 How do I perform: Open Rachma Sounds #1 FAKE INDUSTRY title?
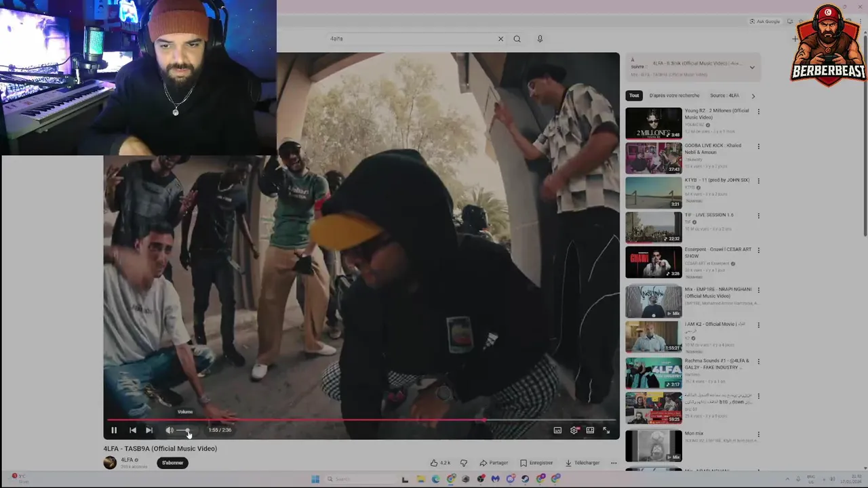pyautogui.click(x=717, y=363)
